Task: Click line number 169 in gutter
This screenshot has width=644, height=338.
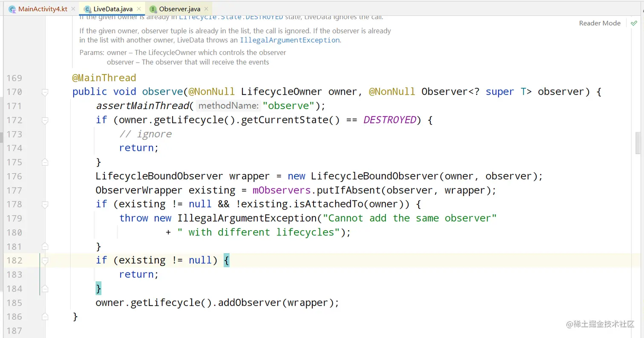Action: [14, 78]
